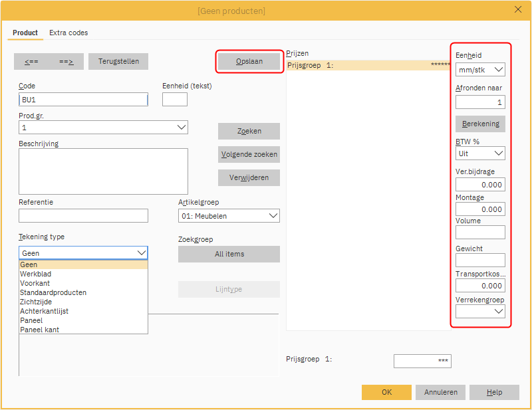Close the dialog with the X button
Screen dimensions: 532x410
click(x=518, y=9)
